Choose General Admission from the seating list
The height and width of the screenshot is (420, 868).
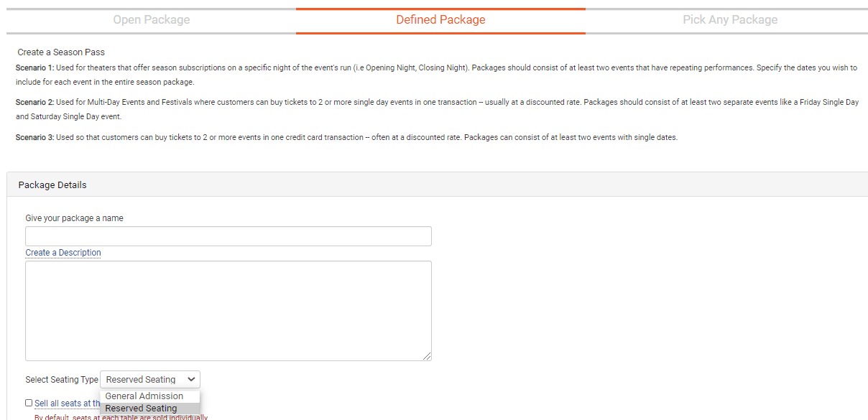coord(144,396)
